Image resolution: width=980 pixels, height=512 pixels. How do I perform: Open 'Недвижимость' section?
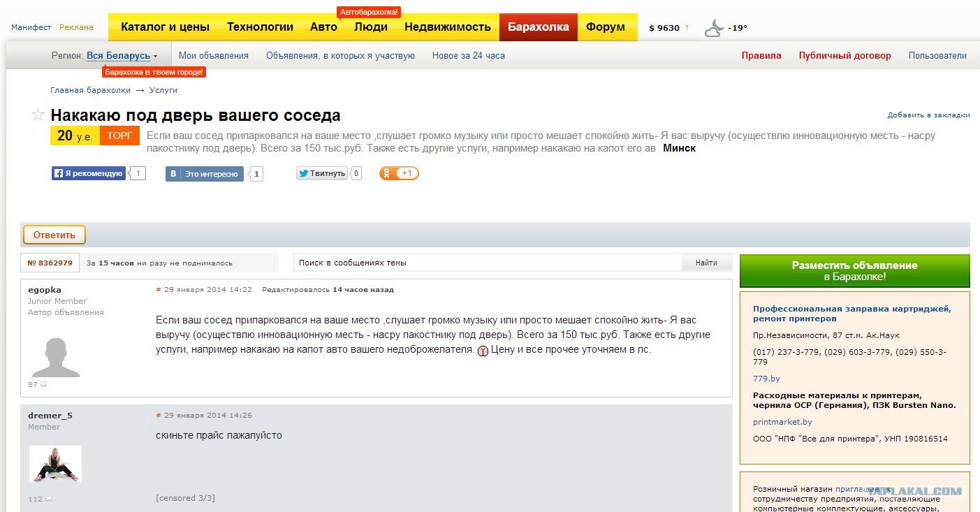point(448,27)
